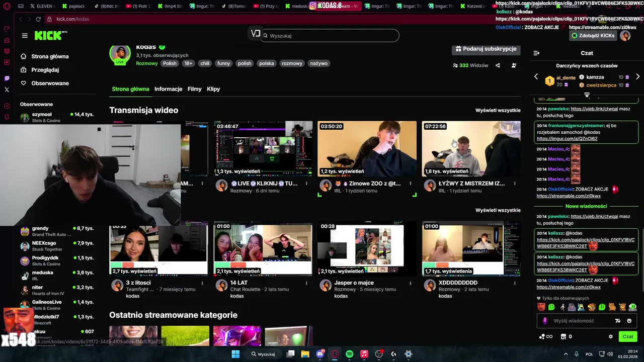This screenshot has height=362, width=644.
Task: Open the Klipy channel tab
Action: pos(213,89)
